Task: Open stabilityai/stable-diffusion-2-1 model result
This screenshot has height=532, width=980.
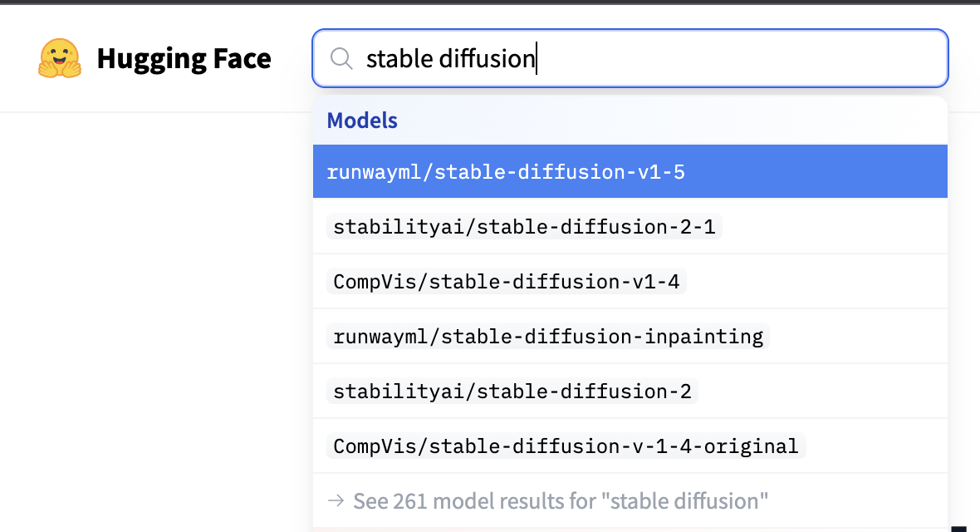Action: (x=524, y=227)
